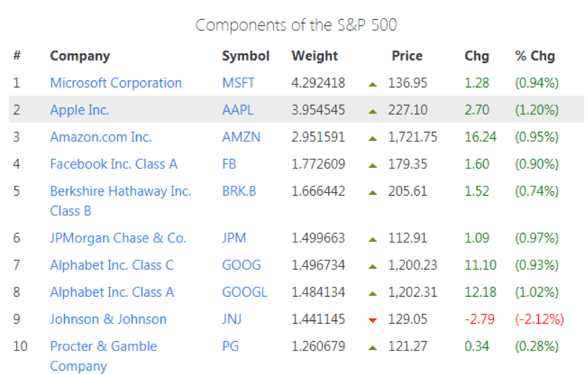This screenshot has height=374, width=588.
Task: Click the up arrow beside Procter & Gamble price
Action: 373,347
